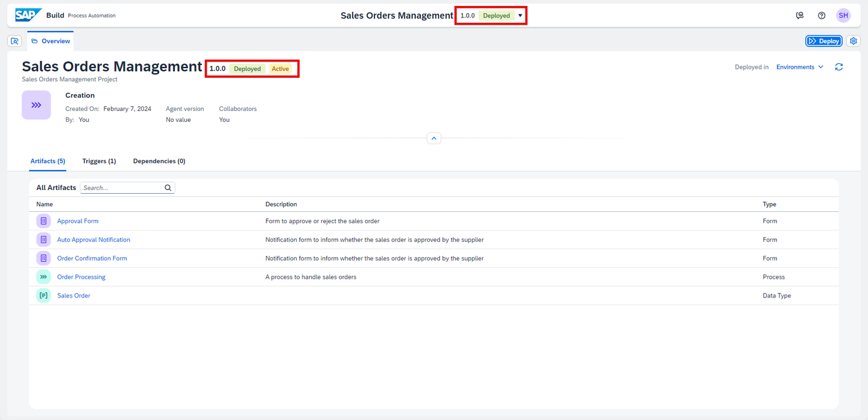This screenshot has width=868, height=420.
Task: Click the Deployed badge in the top header
Action: 497,16
